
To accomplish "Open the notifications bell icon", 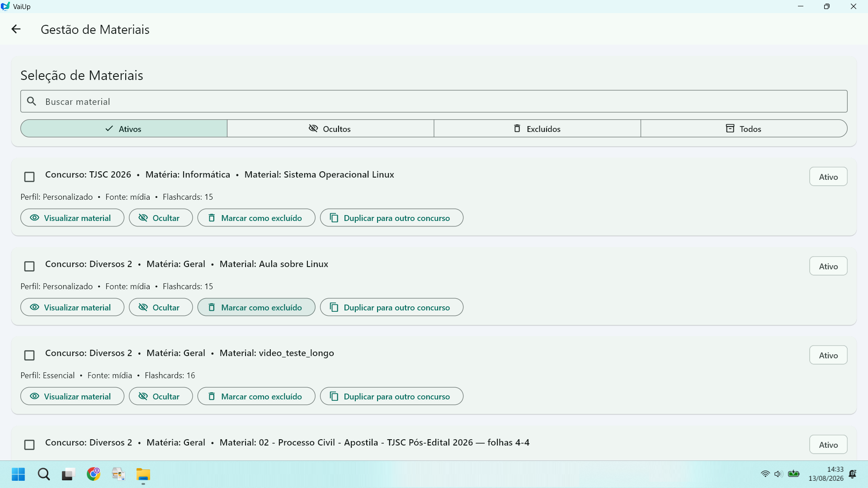I will [853, 474].
